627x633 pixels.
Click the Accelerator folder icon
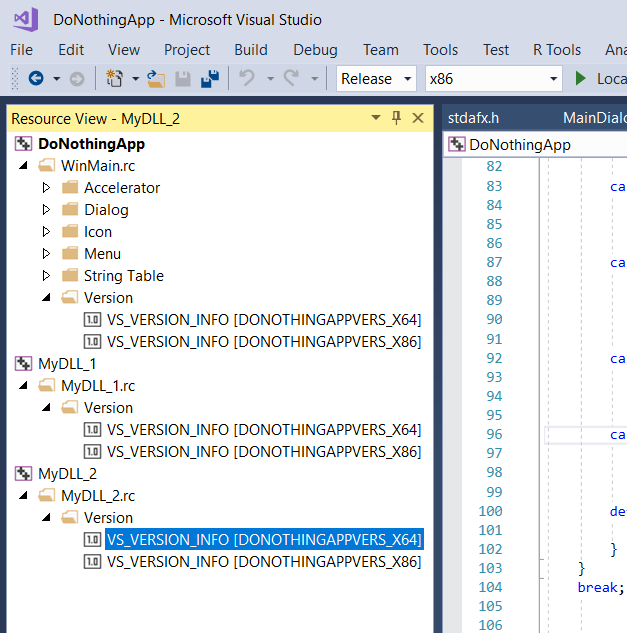coord(70,187)
